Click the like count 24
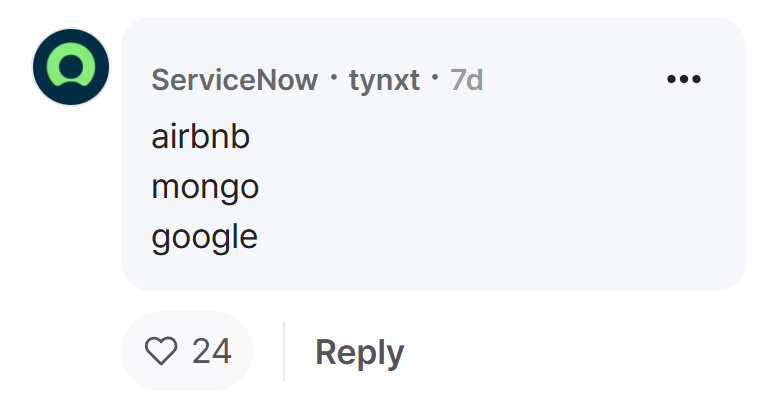The height and width of the screenshot is (417, 765). point(211,351)
